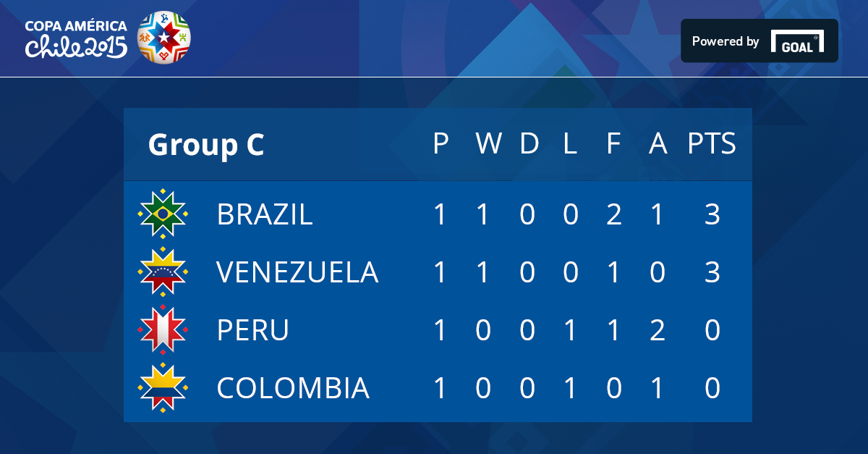Click the Colombia flag star icon
The height and width of the screenshot is (454, 868).
[x=163, y=388]
